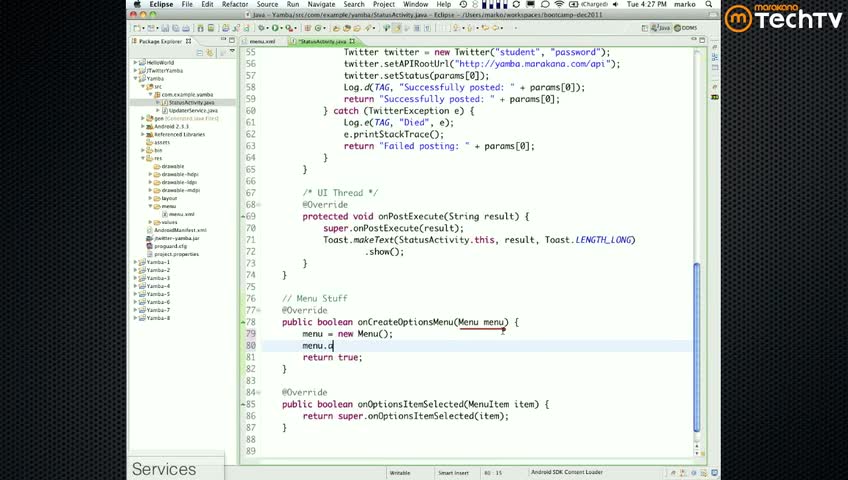Toggle code folding at line 68

pos(259,205)
